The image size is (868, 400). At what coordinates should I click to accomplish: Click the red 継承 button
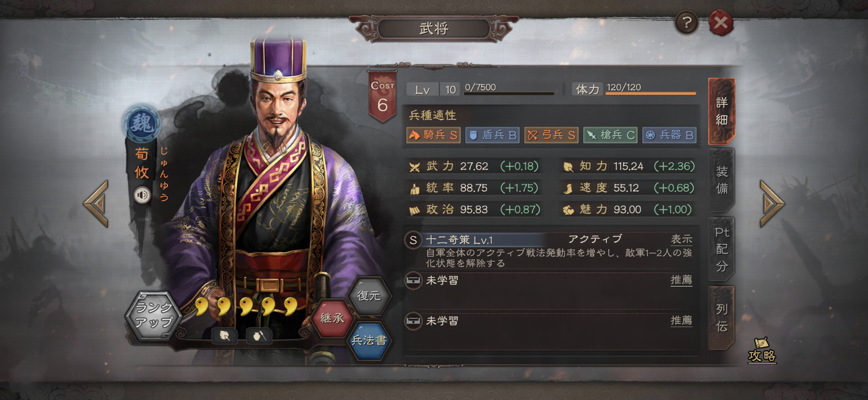(332, 318)
